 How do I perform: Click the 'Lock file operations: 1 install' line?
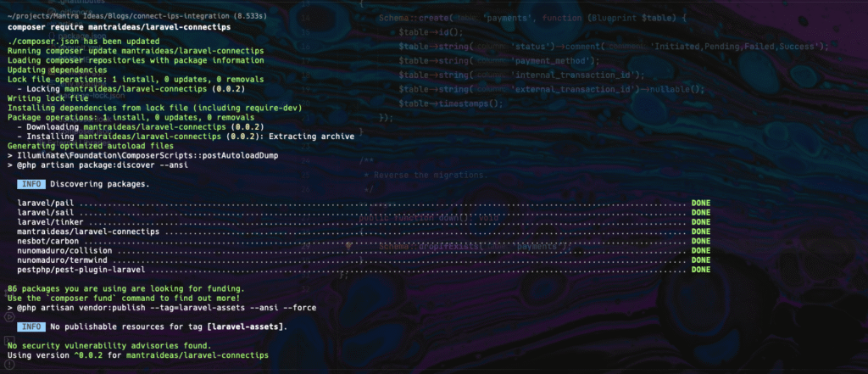pyautogui.click(x=136, y=79)
